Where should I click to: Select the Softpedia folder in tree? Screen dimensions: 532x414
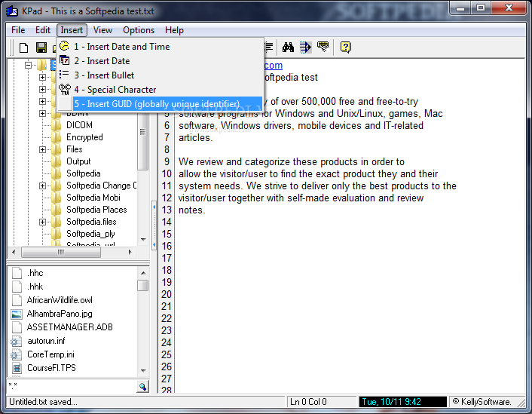83,173
